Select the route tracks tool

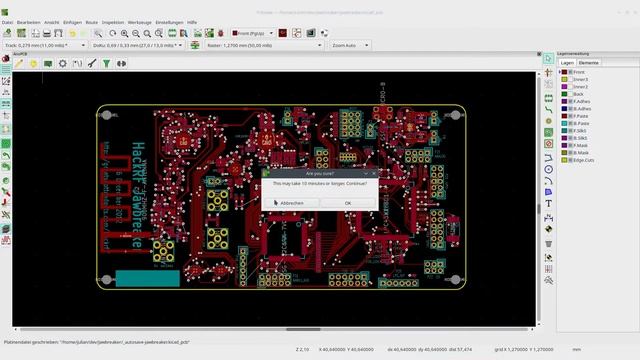coord(549,110)
